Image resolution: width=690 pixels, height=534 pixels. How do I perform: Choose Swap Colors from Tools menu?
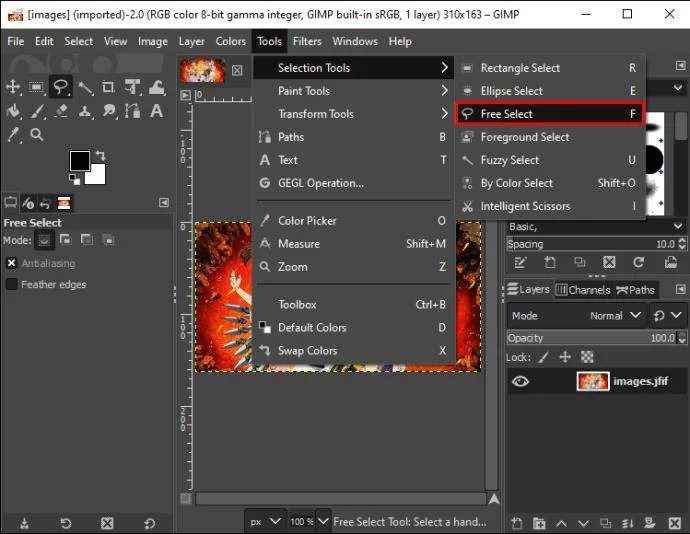click(353, 350)
